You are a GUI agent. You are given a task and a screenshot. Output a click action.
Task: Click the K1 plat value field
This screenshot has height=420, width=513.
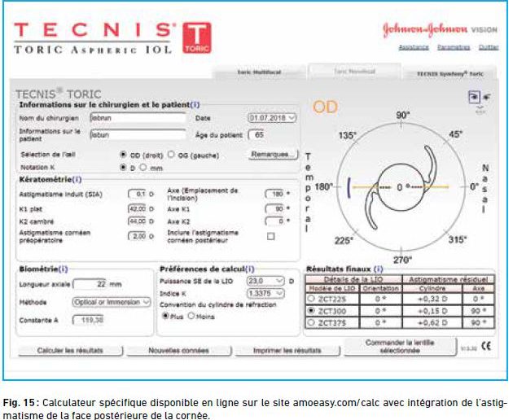137,208
